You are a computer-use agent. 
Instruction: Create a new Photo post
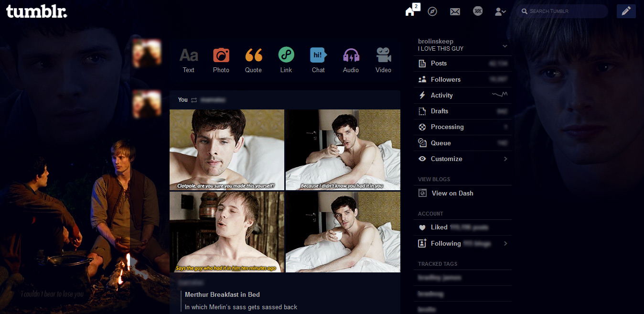221,61
